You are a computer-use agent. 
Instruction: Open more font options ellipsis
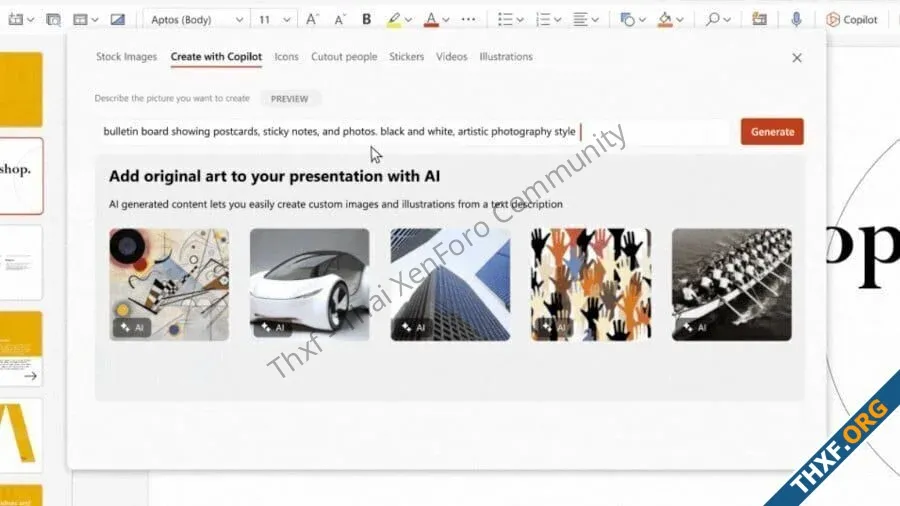[468, 20]
